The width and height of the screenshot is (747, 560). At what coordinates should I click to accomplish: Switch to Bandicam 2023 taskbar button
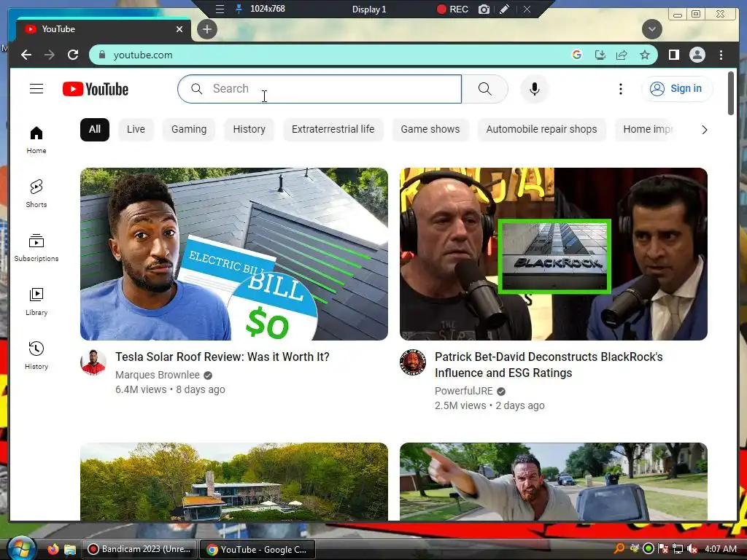(x=139, y=549)
